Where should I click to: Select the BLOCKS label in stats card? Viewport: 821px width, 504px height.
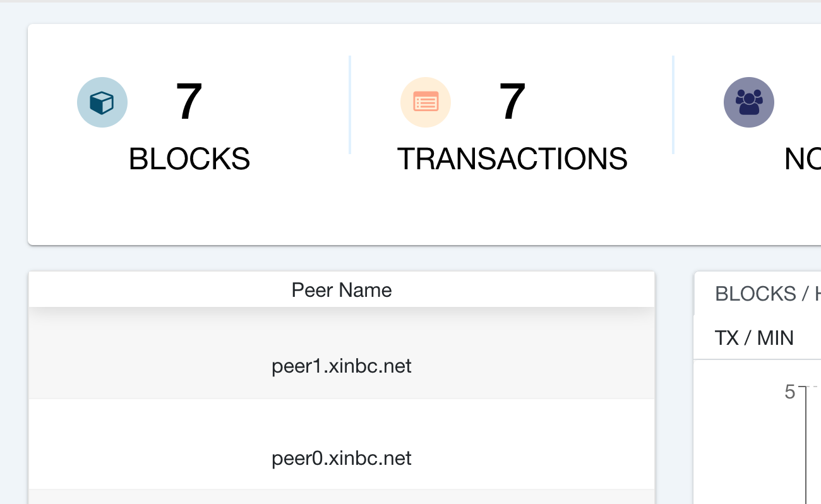click(x=189, y=159)
